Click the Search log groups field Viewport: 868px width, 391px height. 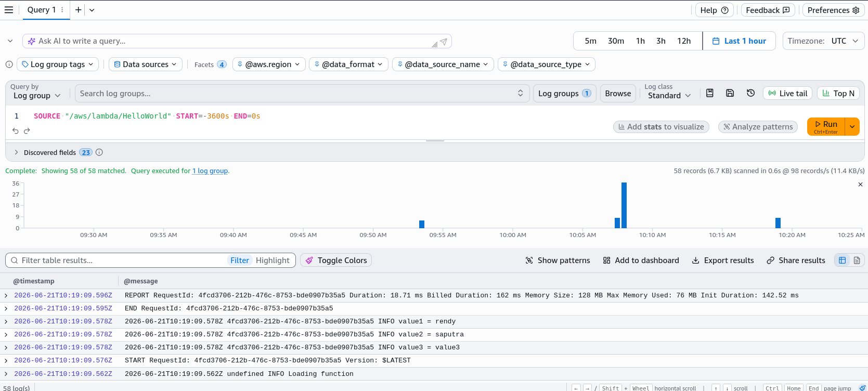(x=302, y=94)
